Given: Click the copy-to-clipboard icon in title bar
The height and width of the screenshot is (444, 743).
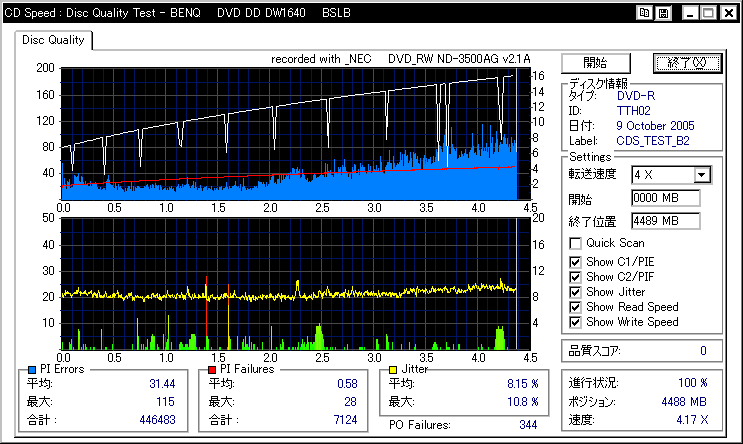Looking at the screenshot, I should [644, 13].
